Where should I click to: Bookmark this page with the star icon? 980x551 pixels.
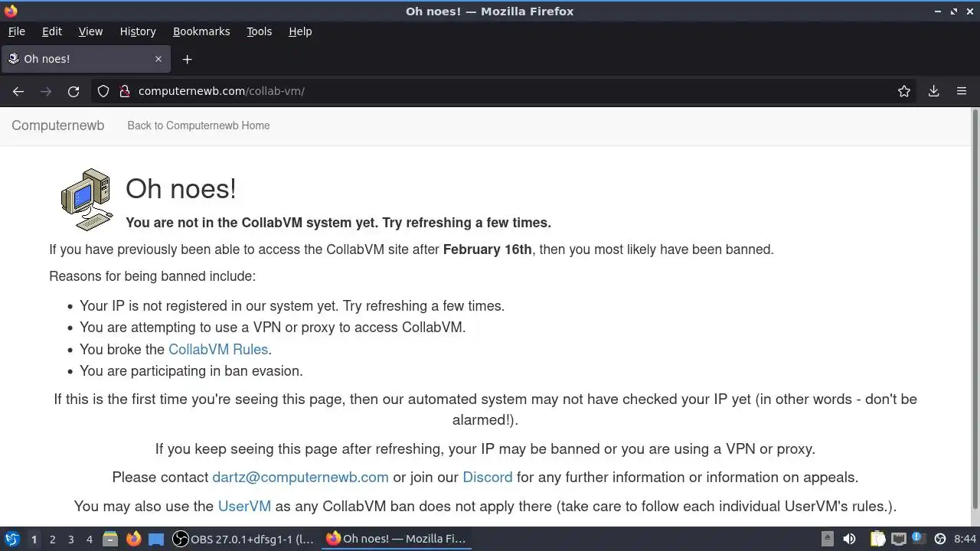(x=904, y=91)
